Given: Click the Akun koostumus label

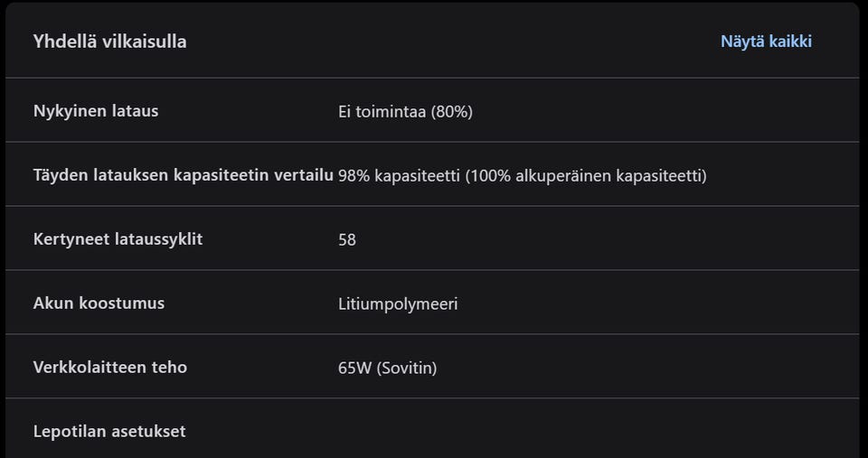Looking at the screenshot, I should click(x=99, y=304).
